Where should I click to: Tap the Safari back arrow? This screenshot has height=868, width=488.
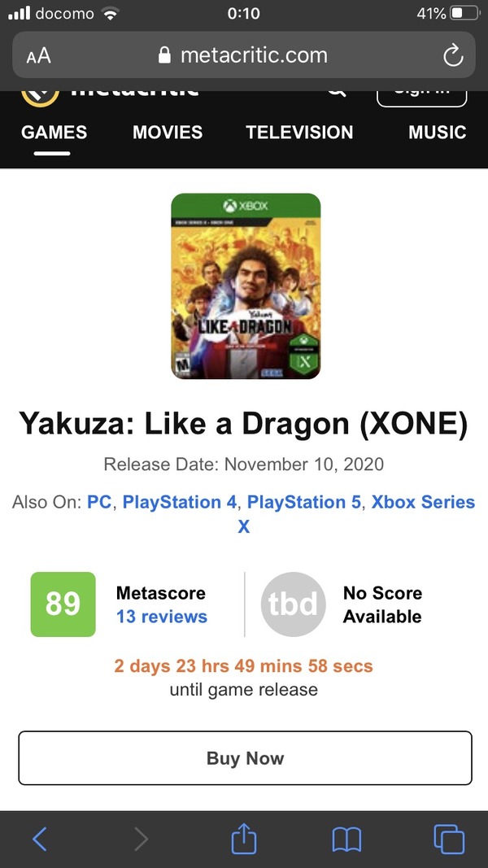pos(40,840)
